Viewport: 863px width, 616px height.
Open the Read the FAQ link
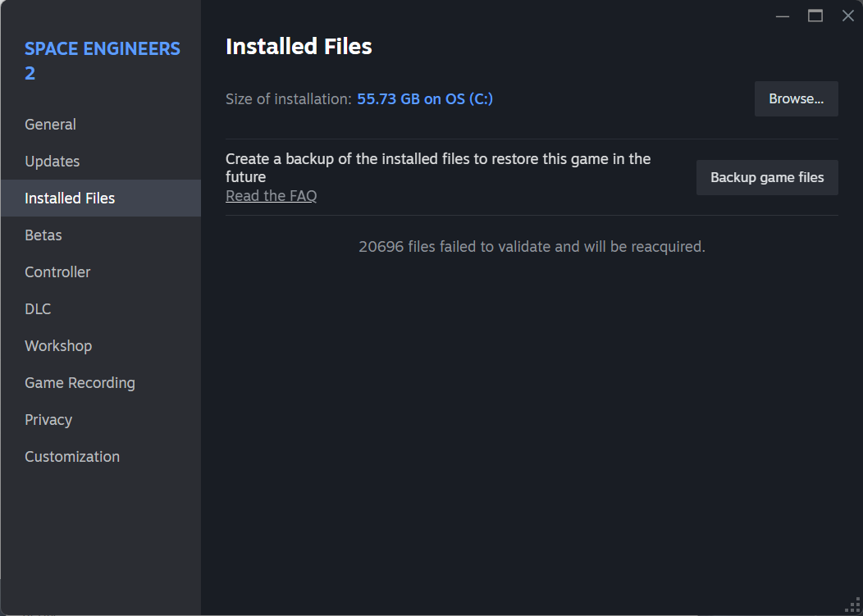tap(271, 196)
